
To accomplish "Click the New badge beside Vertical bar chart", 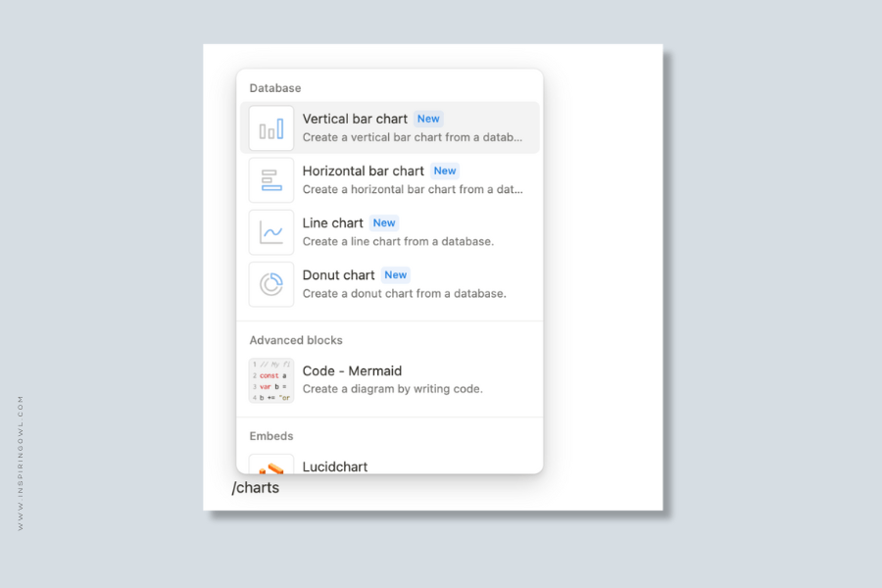I will pos(428,119).
